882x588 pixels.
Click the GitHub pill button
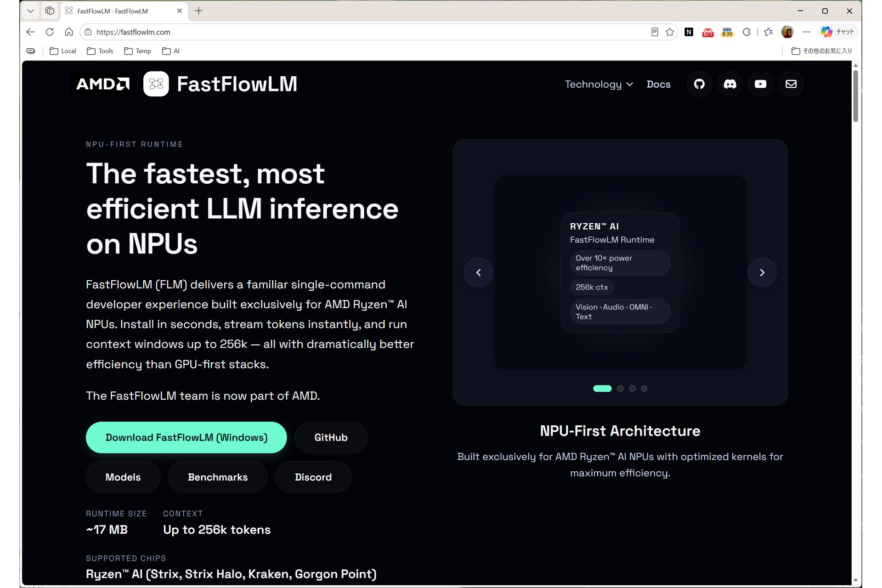click(331, 437)
